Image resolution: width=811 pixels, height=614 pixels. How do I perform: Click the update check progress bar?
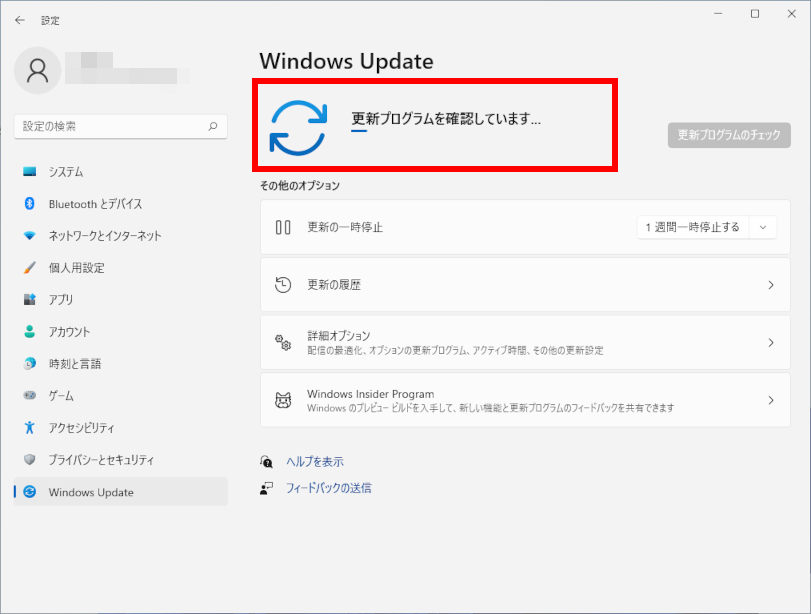click(x=359, y=130)
